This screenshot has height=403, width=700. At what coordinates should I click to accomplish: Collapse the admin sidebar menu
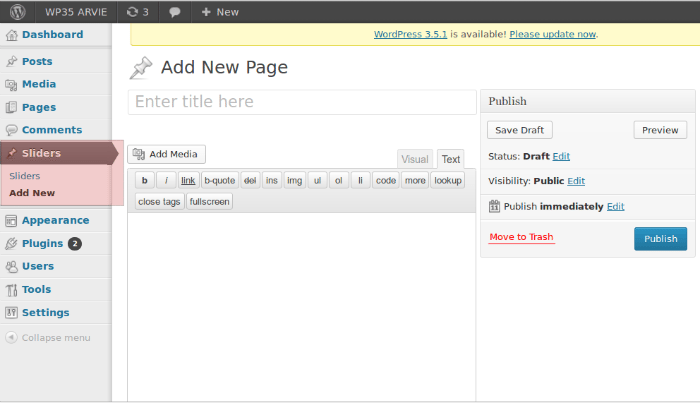(x=50, y=337)
